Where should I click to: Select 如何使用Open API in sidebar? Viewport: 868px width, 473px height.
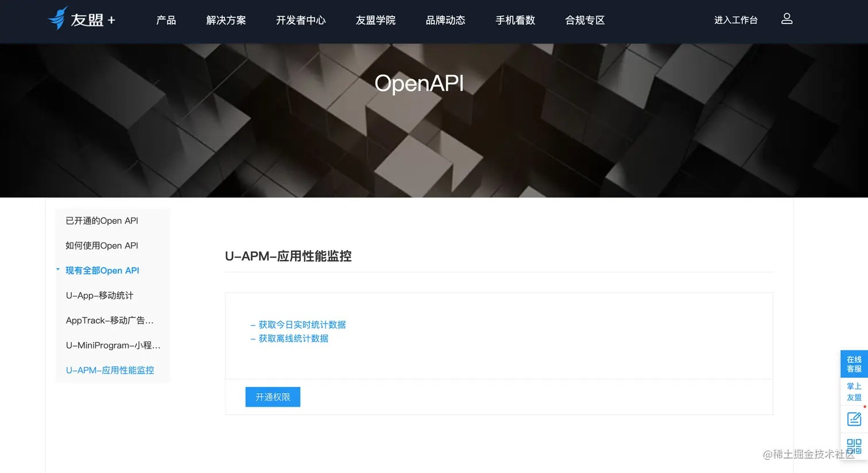pyautogui.click(x=102, y=246)
